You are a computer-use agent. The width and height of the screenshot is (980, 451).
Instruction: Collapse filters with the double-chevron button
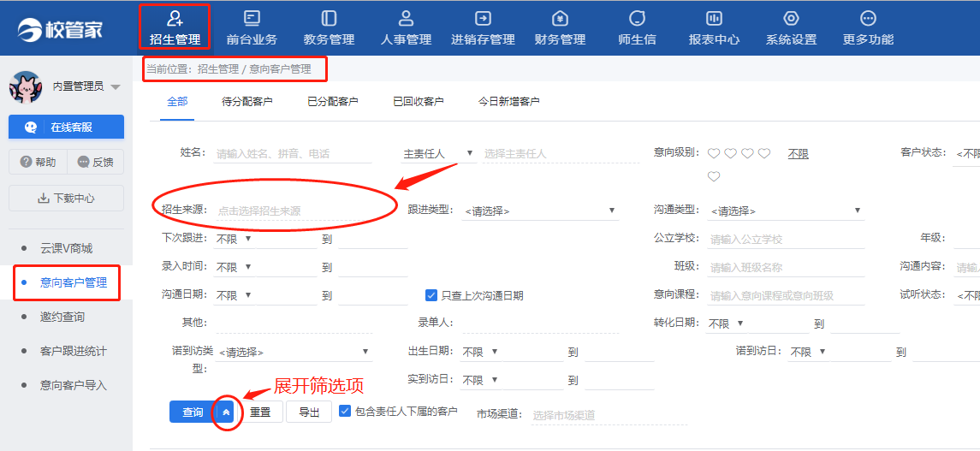[x=226, y=412]
